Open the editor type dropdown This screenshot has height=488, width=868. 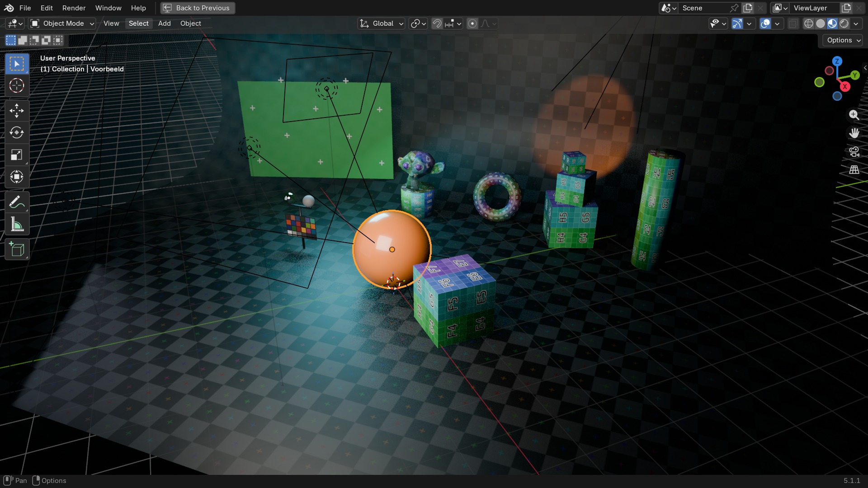(15, 23)
